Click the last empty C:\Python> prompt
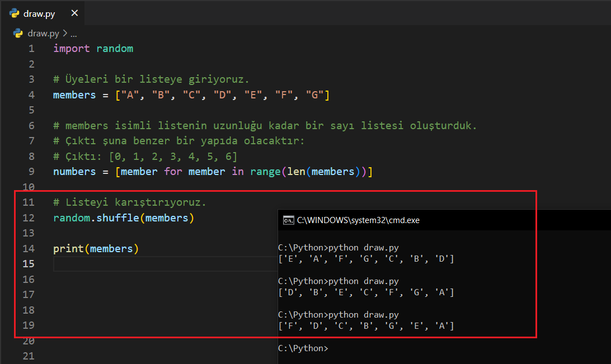This screenshot has width=611, height=364. [303, 348]
